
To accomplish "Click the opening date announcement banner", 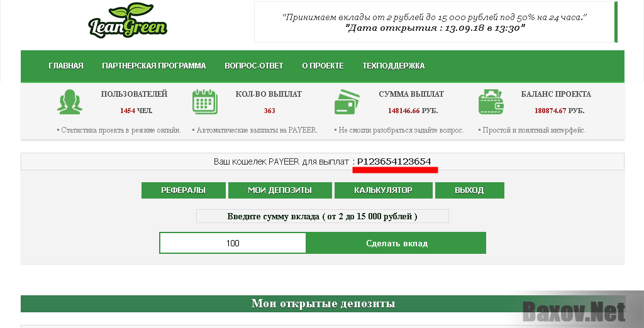I will pos(435,22).
